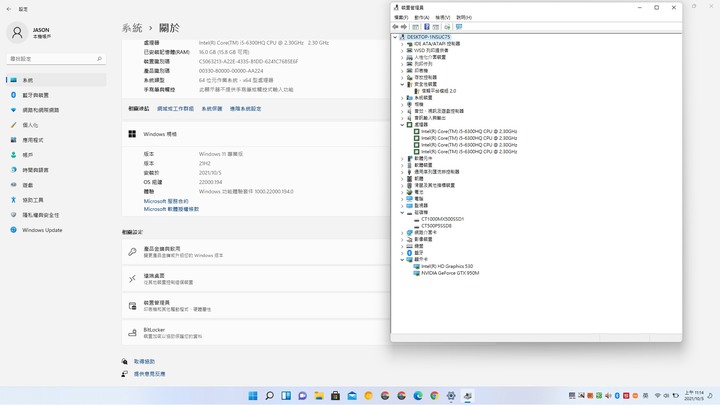Viewport: 720px width, 405px height.
Task: Select Intel(R) HD Graphics 530 adapter
Action: [x=447, y=266]
